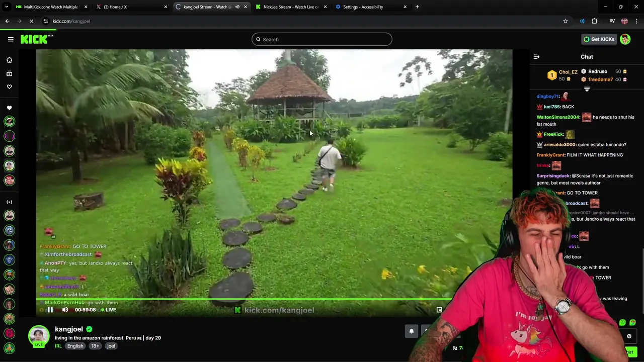Viewport: 644px width, 362px height.
Task: Click username luci785 in chat
Action: click(551, 107)
